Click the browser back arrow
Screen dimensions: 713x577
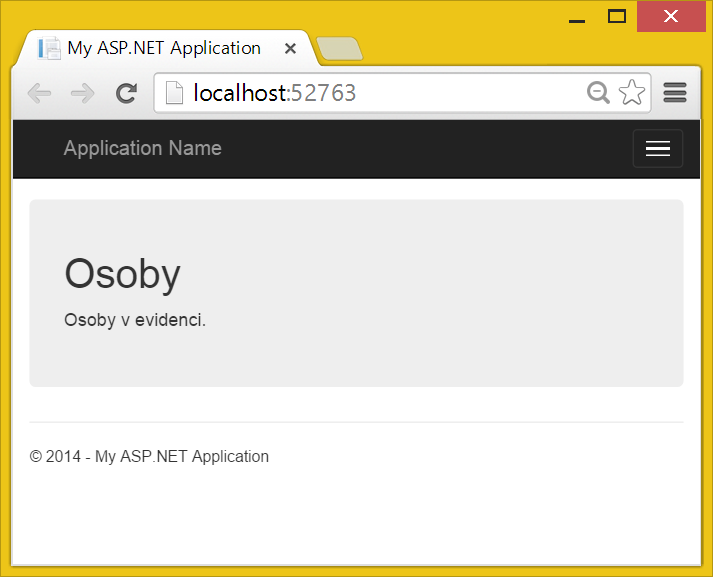coord(39,94)
